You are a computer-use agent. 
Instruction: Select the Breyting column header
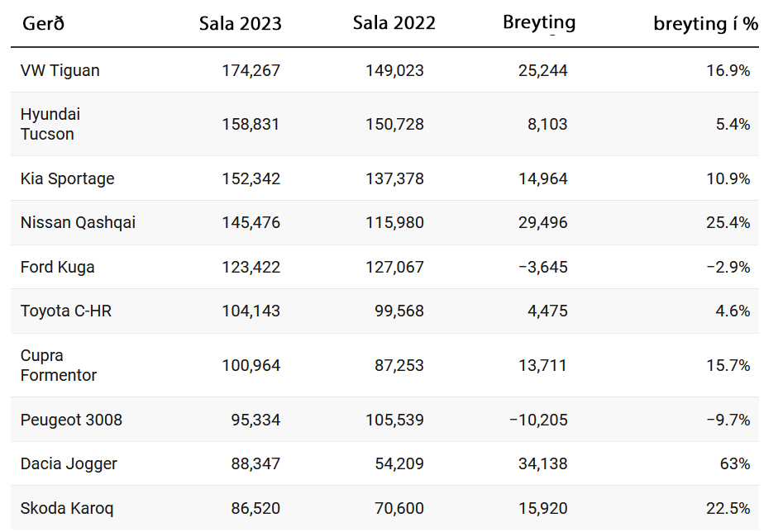pyautogui.click(x=538, y=23)
